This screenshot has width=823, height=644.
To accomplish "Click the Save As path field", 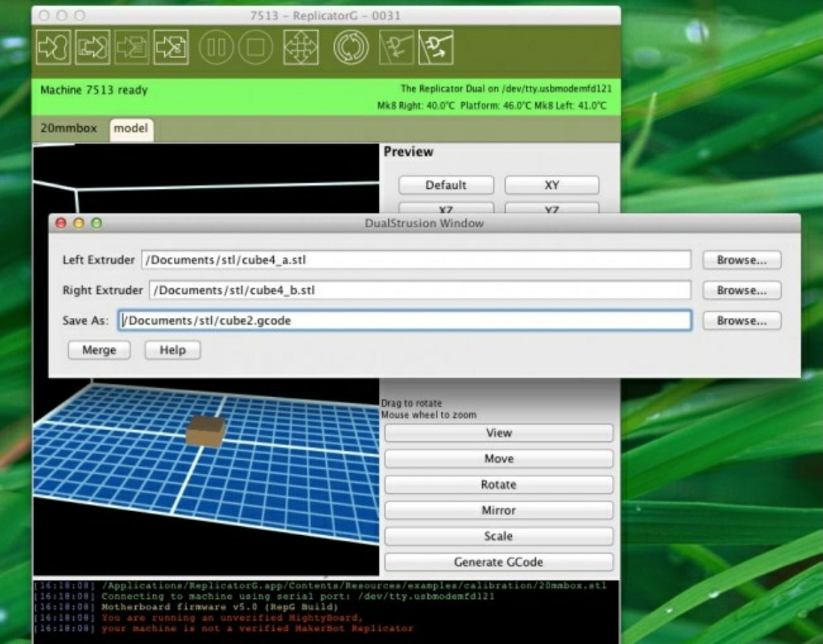I will click(x=404, y=321).
